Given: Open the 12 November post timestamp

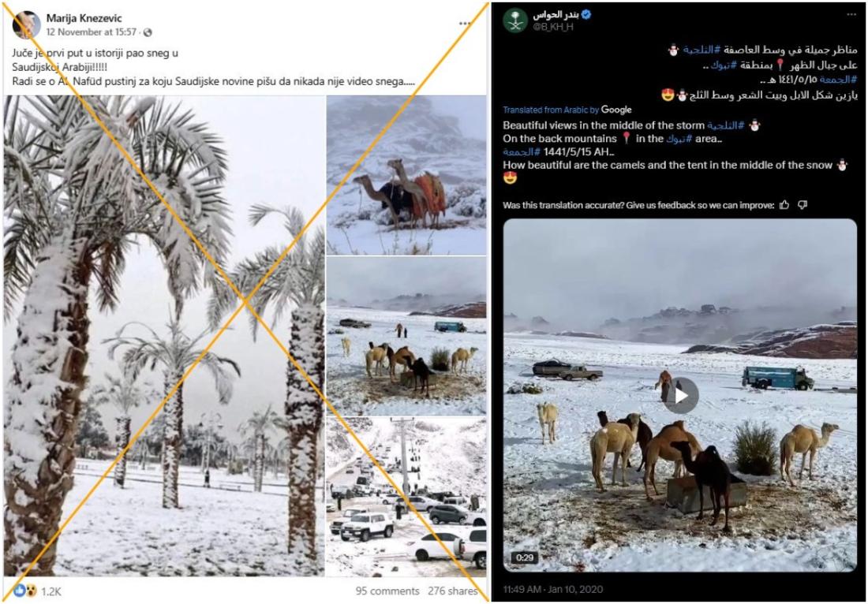Looking at the screenshot, I should 92,32.
